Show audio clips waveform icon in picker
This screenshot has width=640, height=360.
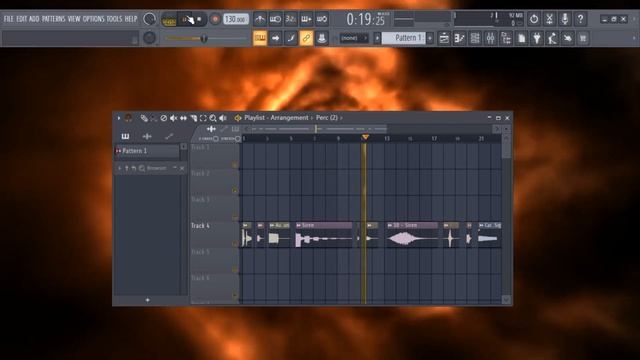[x=147, y=136]
